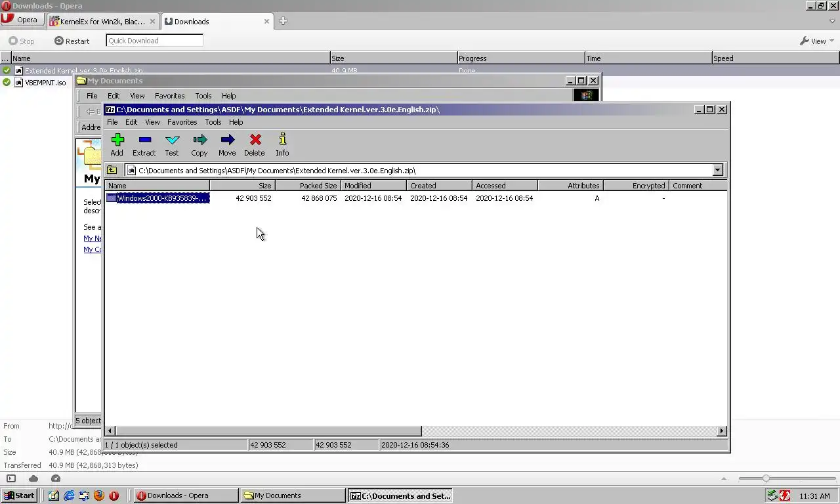The width and height of the screenshot is (840, 504).
Task: Open the 7-Zip View menu
Action: click(152, 122)
